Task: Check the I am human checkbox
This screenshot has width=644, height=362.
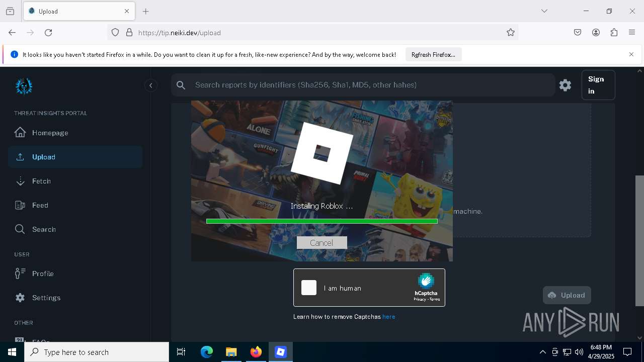Action: [x=309, y=288]
